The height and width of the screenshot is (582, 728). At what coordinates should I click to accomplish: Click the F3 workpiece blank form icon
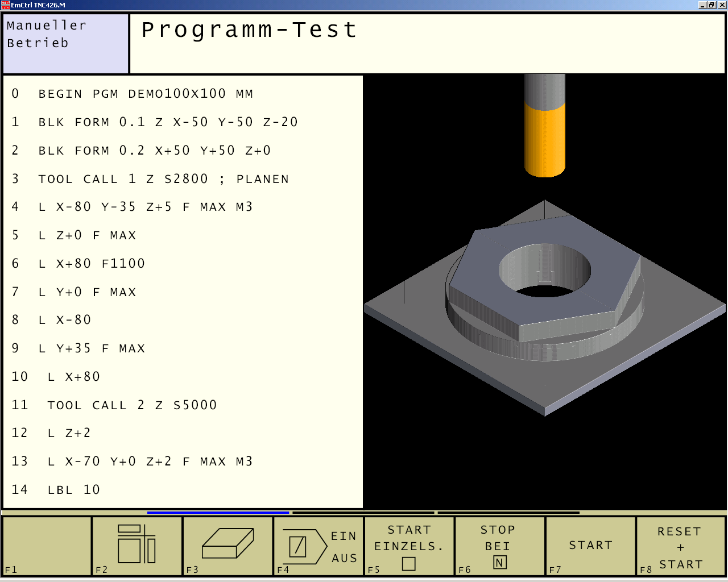coord(227,546)
